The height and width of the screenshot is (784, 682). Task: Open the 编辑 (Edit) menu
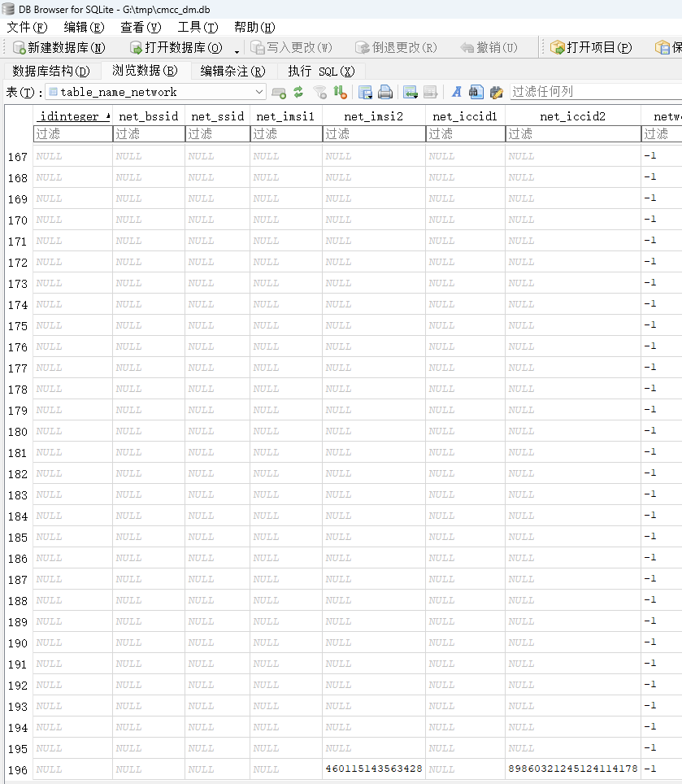84,28
